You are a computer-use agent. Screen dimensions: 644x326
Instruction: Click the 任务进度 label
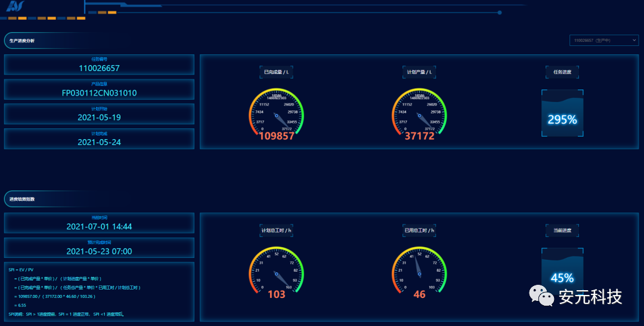point(562,72)
